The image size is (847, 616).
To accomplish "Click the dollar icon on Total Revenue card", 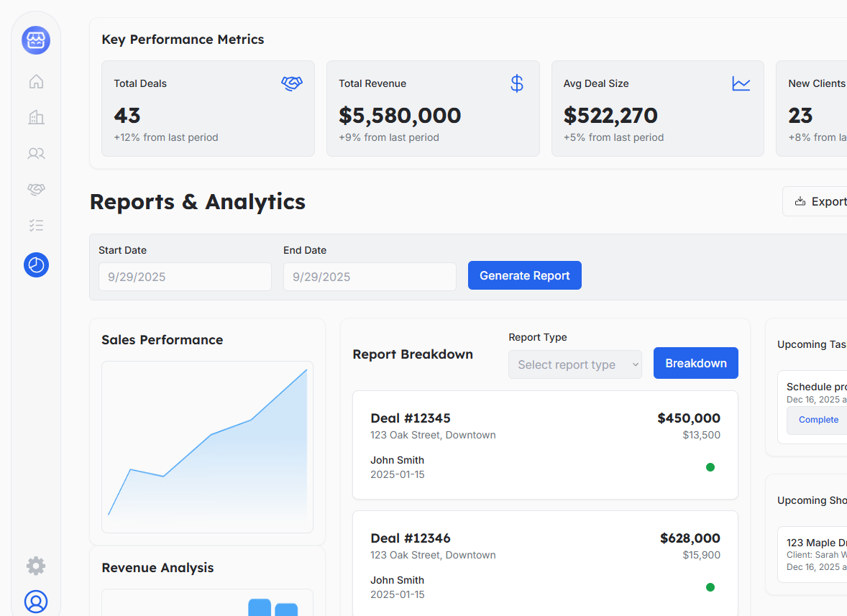I will 516,83.
